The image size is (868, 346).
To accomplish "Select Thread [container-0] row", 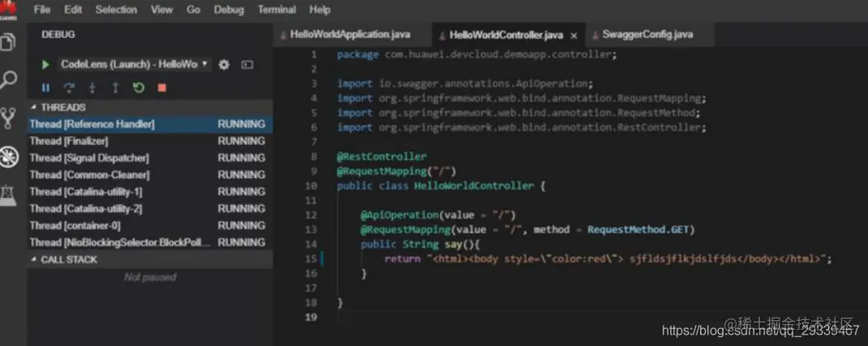I will point(150,225).
